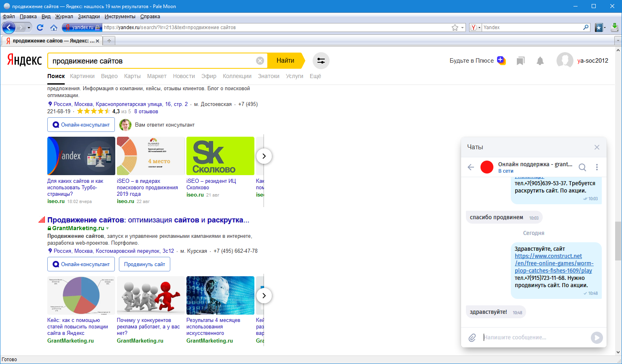This screenshot has width=622, height=364.
Task: Click the red support chat avatar
Action: (x=487, y=167)
